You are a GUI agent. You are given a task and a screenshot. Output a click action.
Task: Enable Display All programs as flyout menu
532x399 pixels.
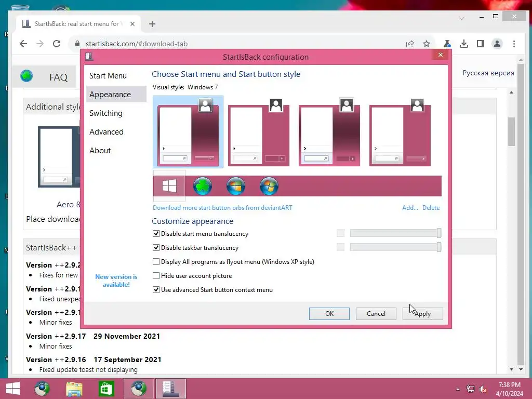(156, 262)
